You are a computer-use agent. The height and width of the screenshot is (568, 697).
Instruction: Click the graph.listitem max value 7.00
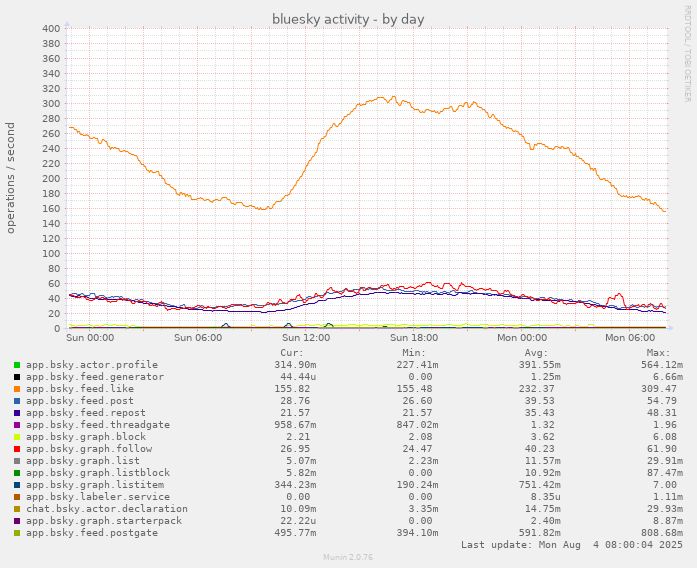pyautogui.click(x=665, y=485)
